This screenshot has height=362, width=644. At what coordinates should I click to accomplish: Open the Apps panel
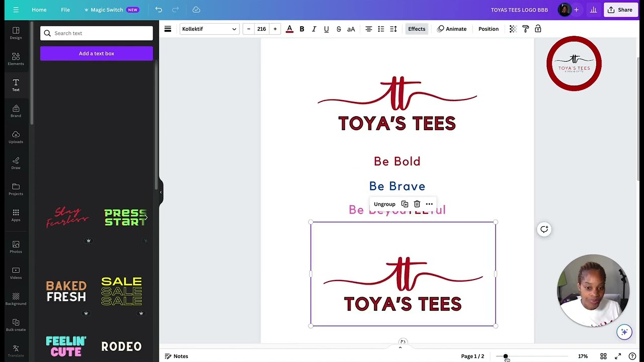click(x=16, y=216)
